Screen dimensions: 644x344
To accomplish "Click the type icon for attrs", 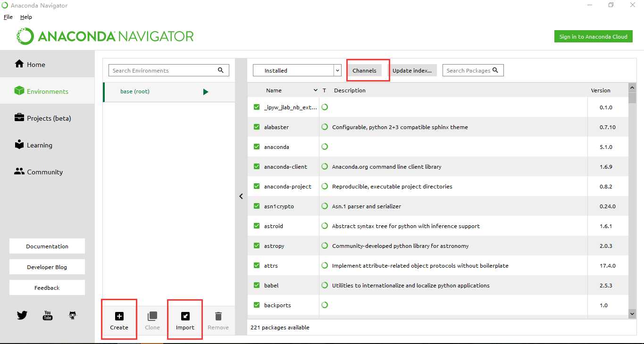I will click(x=325, y=265).
